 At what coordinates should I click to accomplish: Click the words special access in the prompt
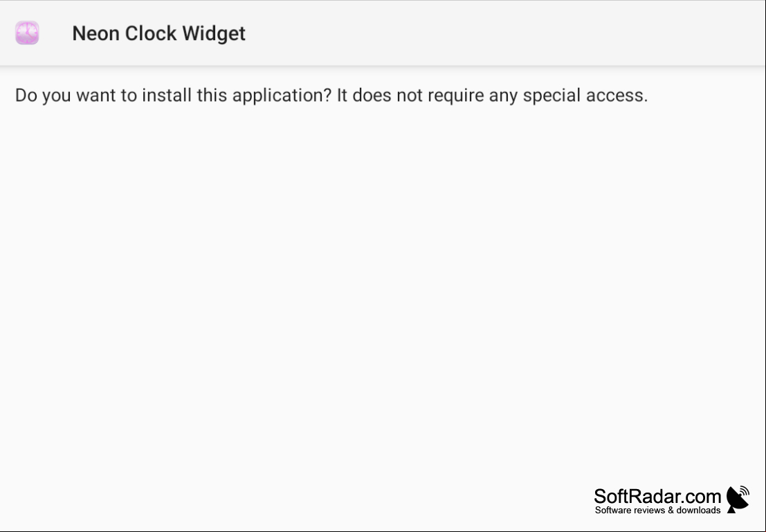click(x=585, y=95)
